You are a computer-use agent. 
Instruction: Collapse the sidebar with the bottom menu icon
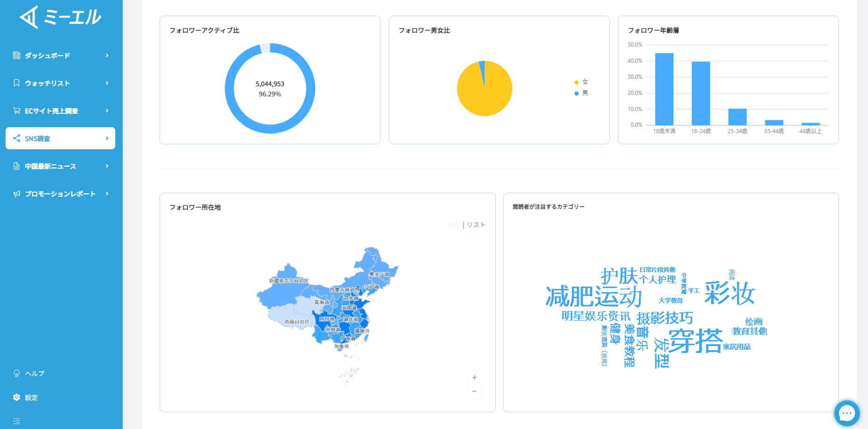(17, 421)
